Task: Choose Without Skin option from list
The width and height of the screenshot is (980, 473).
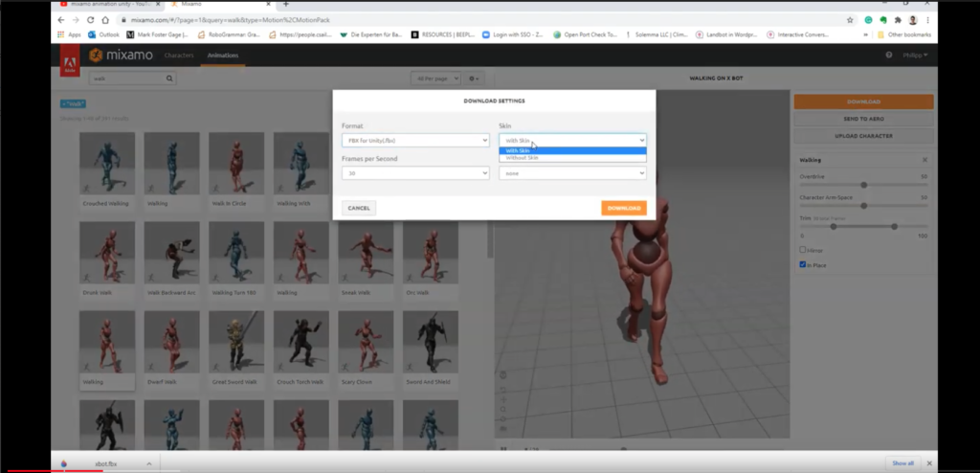Action: (523, 157)
